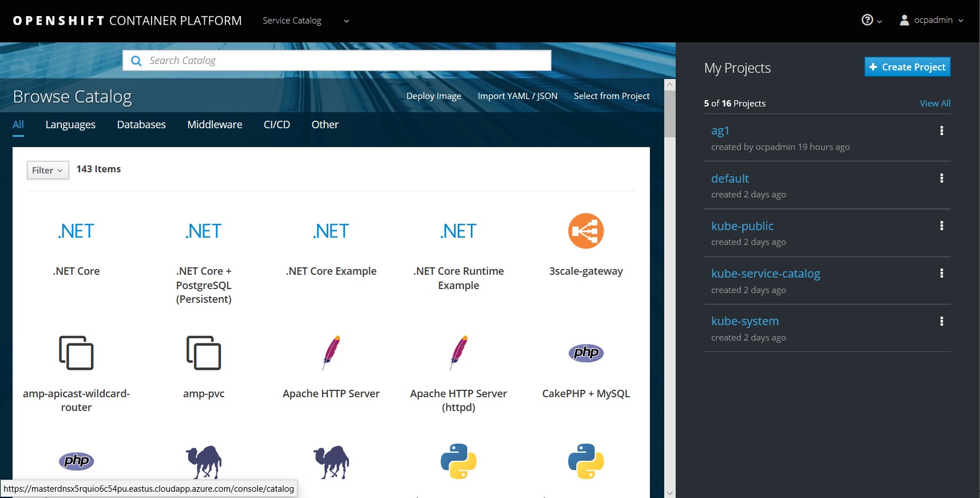Viewport: 980px width, 498px height.
Task: Open the ag1 project link
Action: 720,131
